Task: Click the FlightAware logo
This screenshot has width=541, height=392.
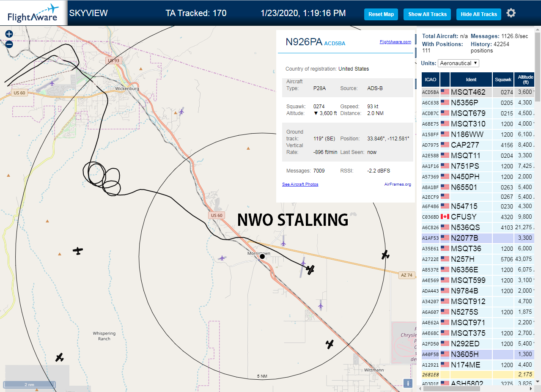Action: [x=33, y=13]
